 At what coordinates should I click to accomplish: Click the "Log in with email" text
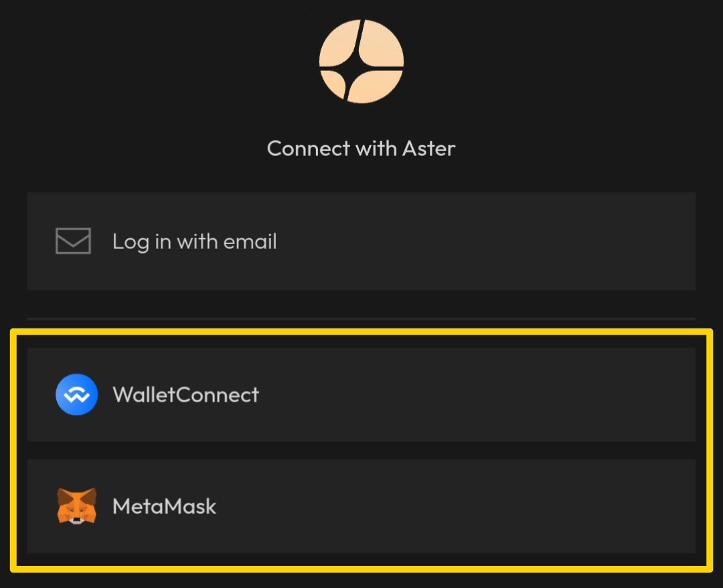tap(194, 241)
